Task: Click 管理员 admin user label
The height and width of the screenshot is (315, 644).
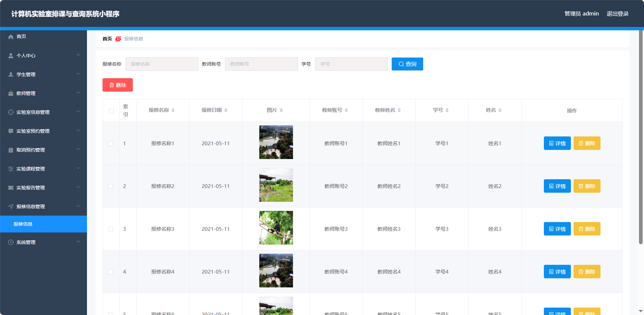Action: 582,14
